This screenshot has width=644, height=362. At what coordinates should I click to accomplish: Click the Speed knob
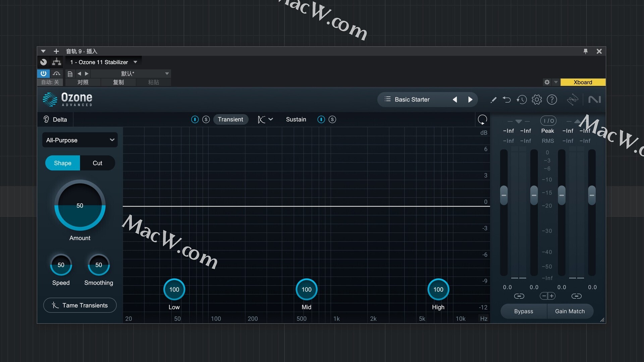pyautogui.click(x=61, y=265)
